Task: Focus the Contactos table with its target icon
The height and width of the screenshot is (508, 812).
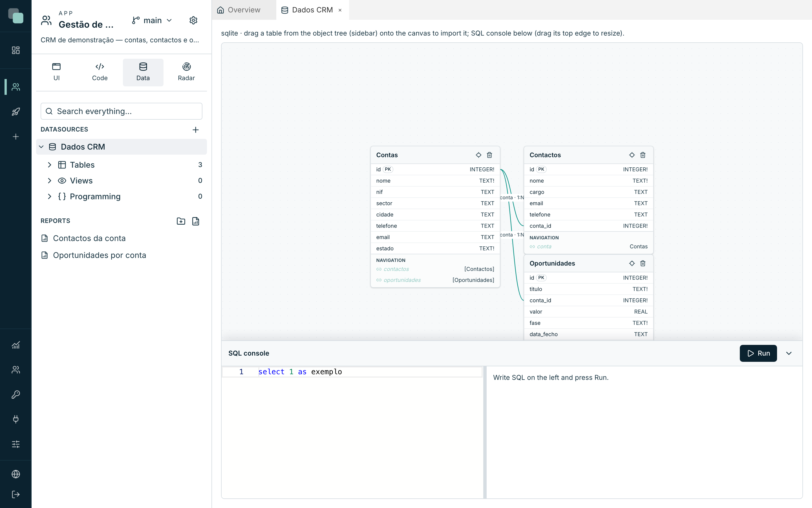Action: pyautogui.click(x=632, y=155)
